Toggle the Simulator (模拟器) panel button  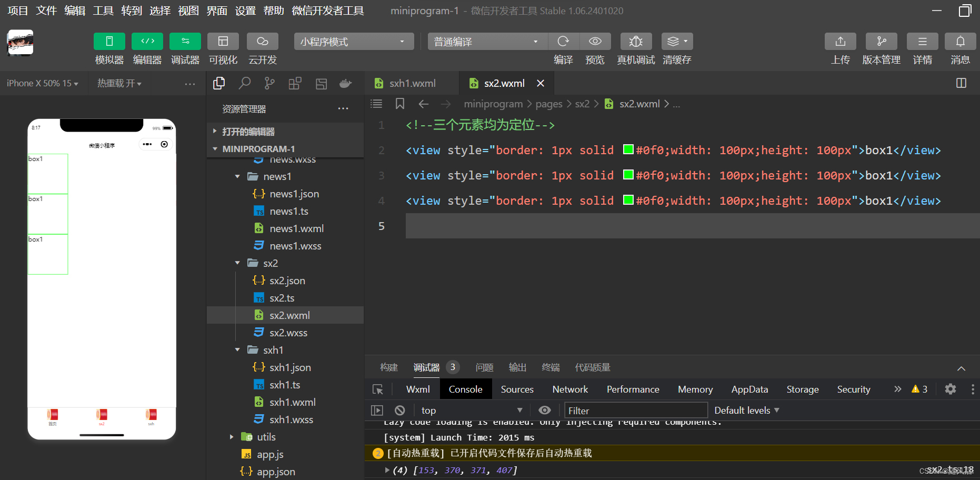[x=109, y=42]
